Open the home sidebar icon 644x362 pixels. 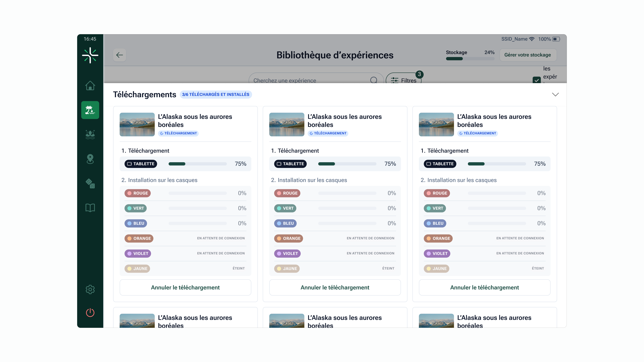[x=90, y=86]
